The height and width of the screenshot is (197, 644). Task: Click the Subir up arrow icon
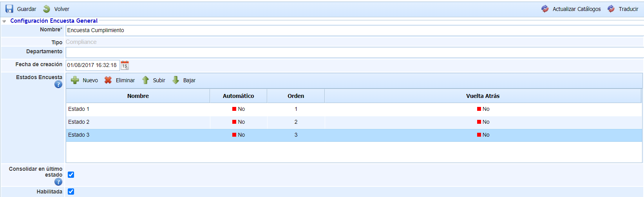coord(145,80)
